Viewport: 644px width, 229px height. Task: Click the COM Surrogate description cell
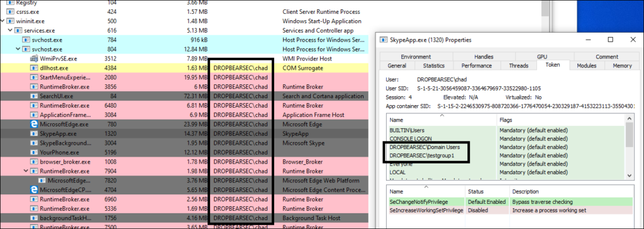coord(303,68)
